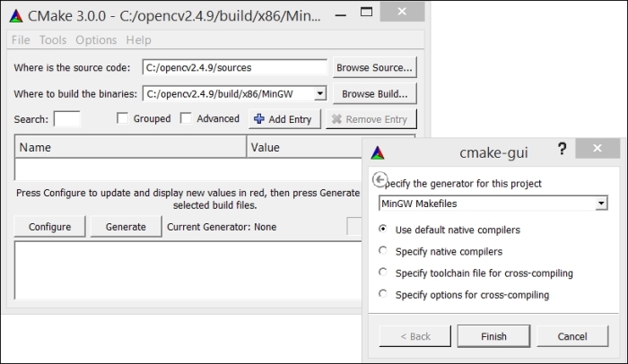Click Finish in the cmake-gui dialog
This screenshot has height=364, width=628.
pos(493,336)
